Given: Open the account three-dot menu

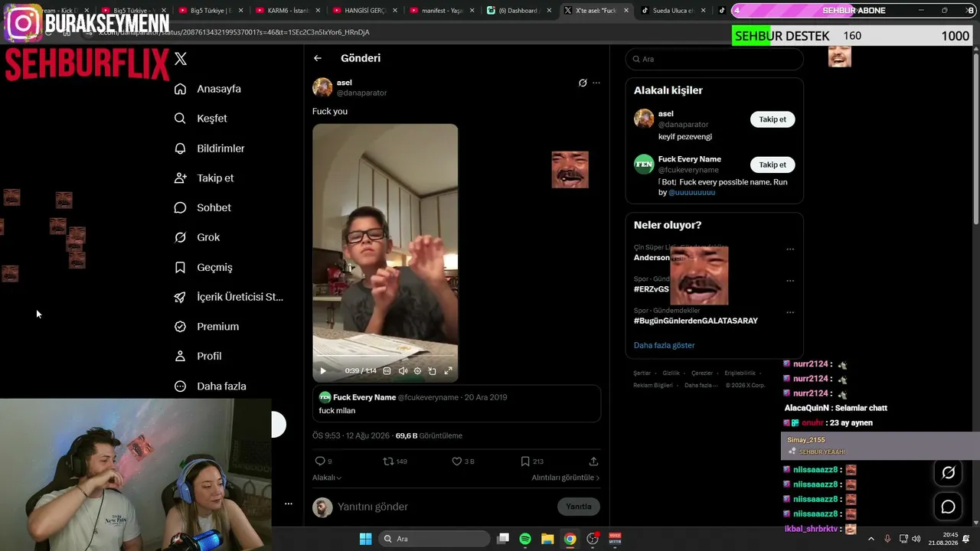Looking at the screenshot, I should click(x=289, y=504).
